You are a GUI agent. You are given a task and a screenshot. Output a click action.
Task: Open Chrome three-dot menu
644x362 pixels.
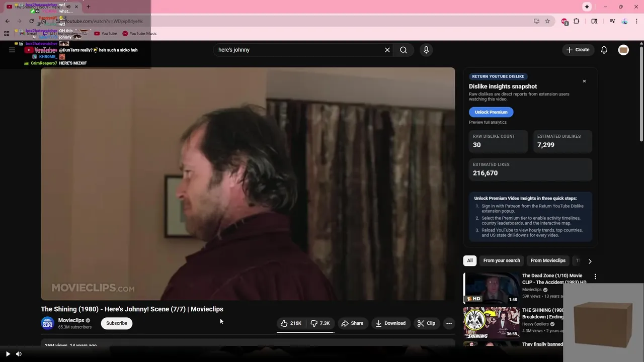coord(637,21)
